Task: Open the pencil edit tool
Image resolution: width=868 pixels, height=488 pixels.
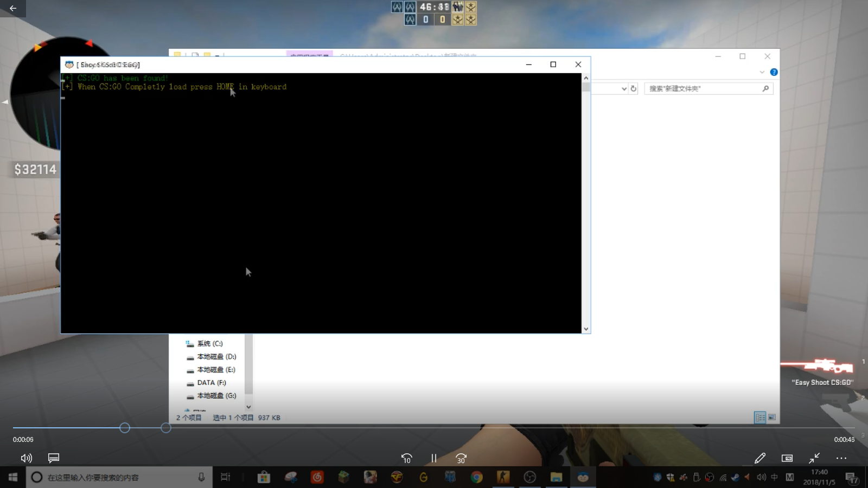Action: (x=760, y=458)
